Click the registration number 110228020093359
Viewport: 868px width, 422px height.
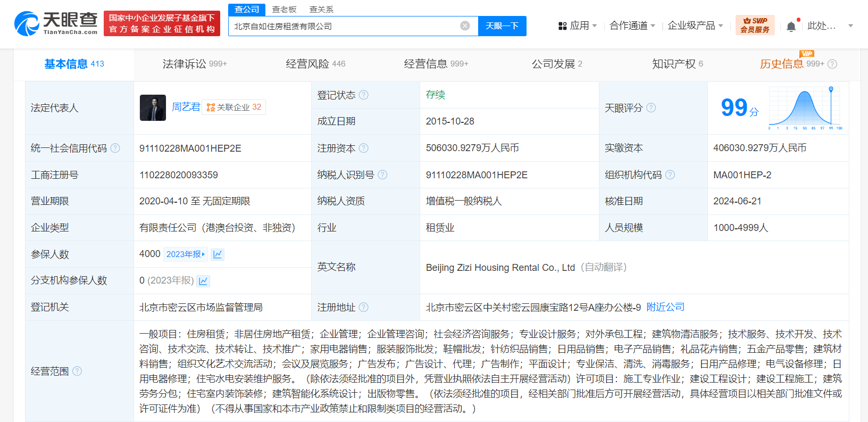(x=179, y=175)
